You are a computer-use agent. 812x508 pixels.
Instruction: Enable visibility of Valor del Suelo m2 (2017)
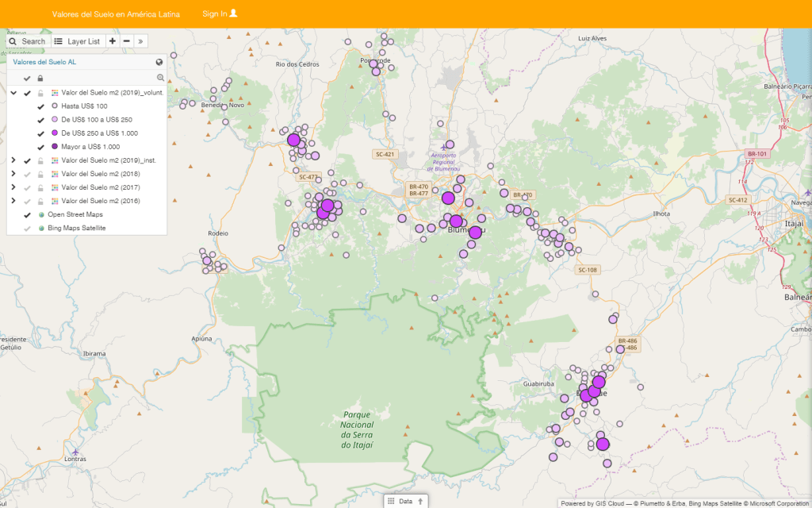point(27,187)
